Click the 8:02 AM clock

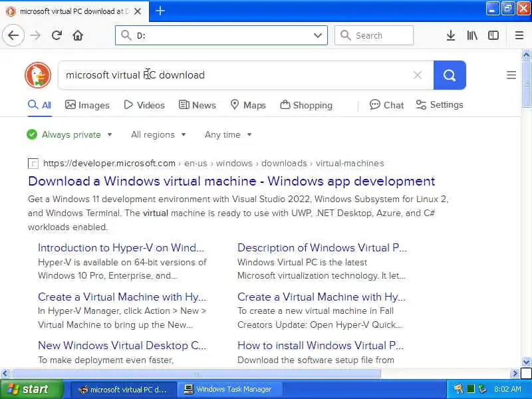507,389
